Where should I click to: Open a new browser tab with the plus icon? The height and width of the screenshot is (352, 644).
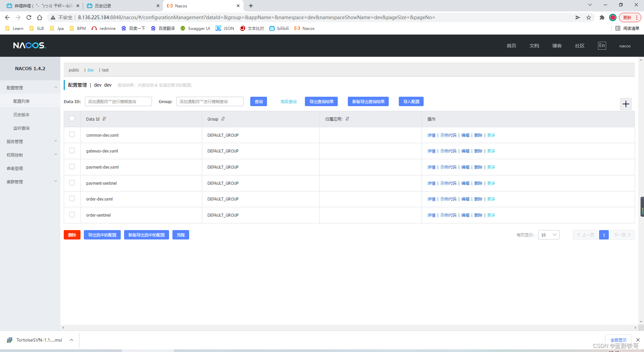(x=251, y=6)
